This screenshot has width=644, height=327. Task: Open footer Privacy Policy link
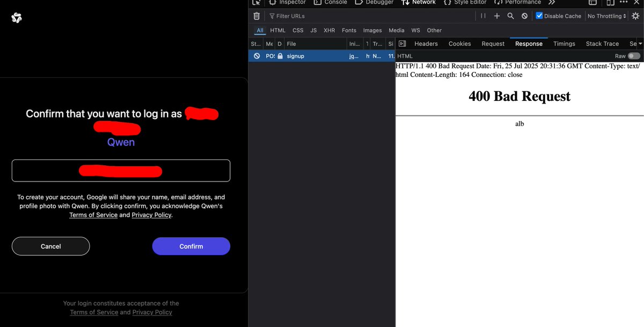(x=152, y=312)
